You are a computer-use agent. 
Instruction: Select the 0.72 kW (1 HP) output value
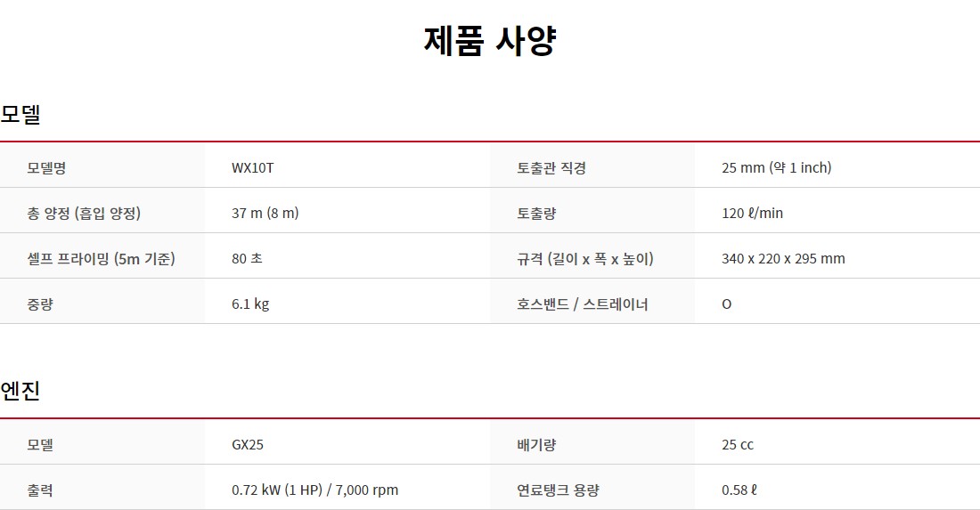(x=314, y=490)
